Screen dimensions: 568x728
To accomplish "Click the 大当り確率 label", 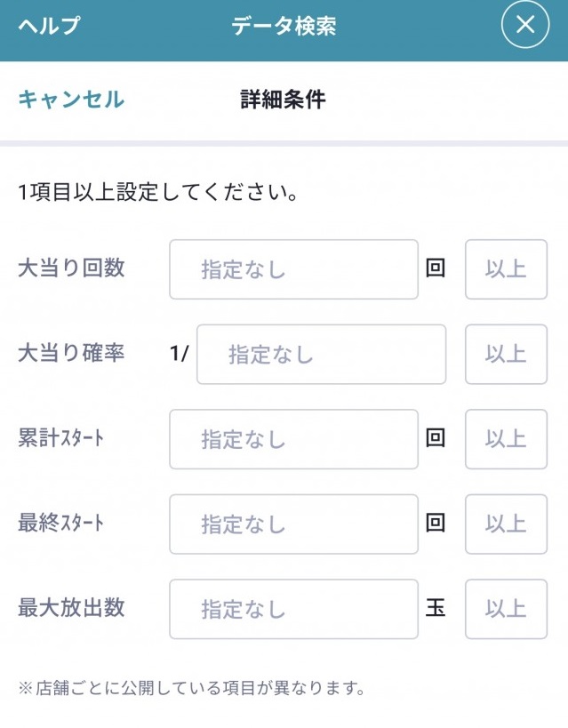I will 71,354.
